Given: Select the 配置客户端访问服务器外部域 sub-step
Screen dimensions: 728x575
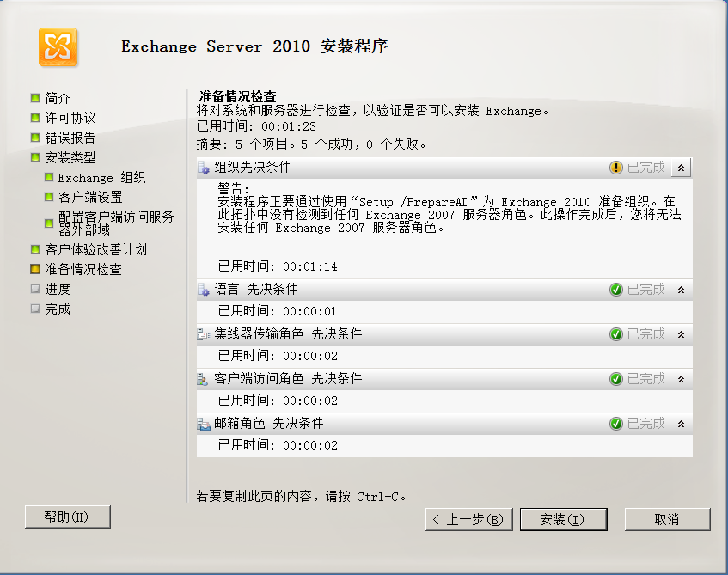Looking at the screenshot, I should [x=116, y=223].
